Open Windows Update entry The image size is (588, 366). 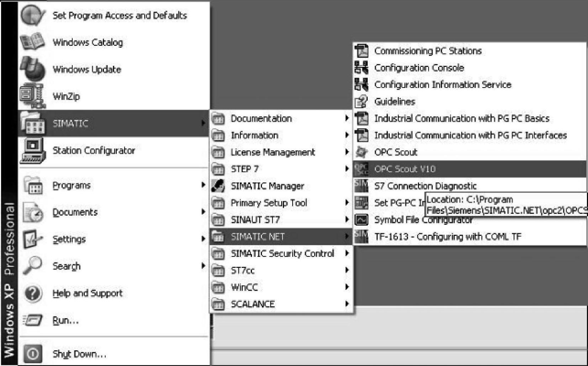click(x=114, y=69)
